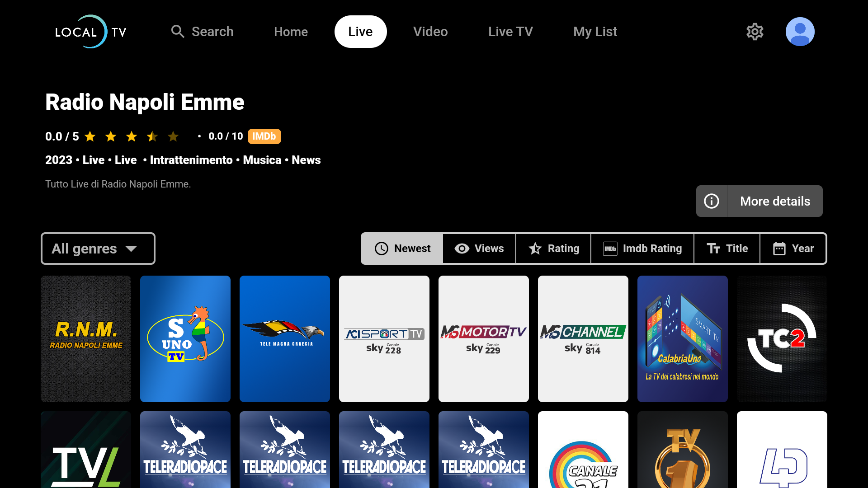
Task: Sort by Imdb Rating
Action: [x=642, y=249]
